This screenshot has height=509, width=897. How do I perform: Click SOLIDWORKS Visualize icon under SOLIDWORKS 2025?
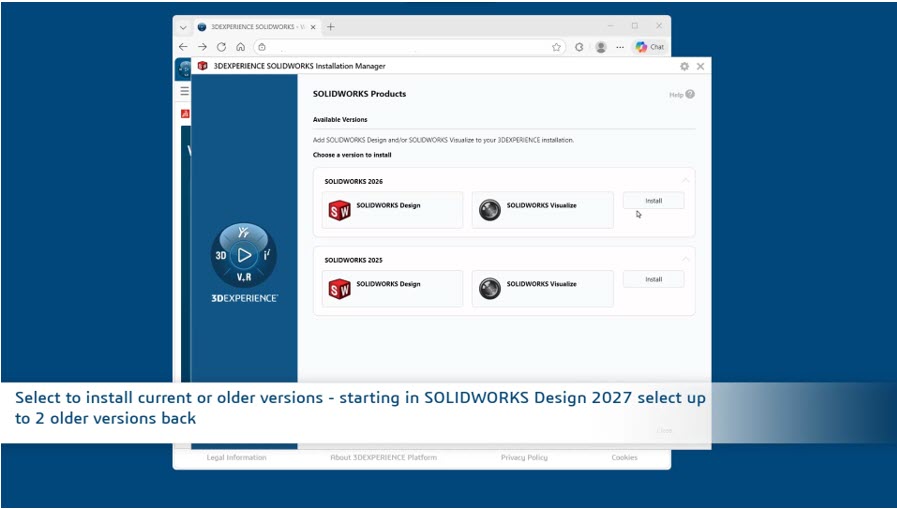tap(489, 289)
